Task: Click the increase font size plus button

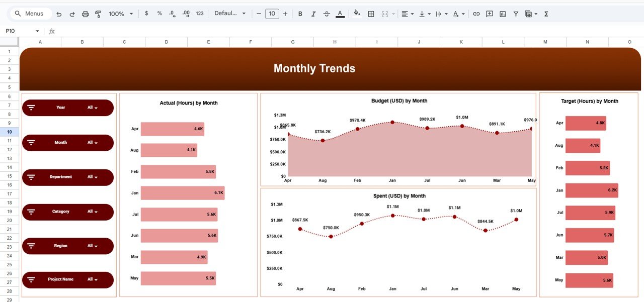Action: 285,14
